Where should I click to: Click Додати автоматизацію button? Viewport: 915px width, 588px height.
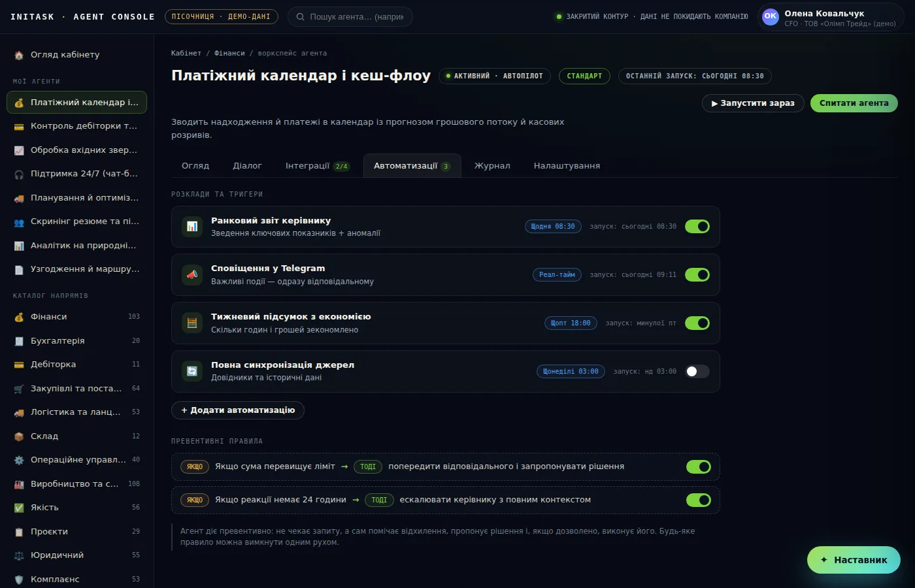(x=238, y=410)
